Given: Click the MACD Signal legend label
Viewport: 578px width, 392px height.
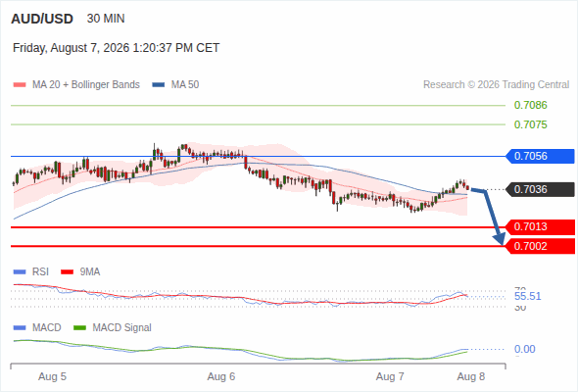Looking at the screenshot, I should point(122,328).
